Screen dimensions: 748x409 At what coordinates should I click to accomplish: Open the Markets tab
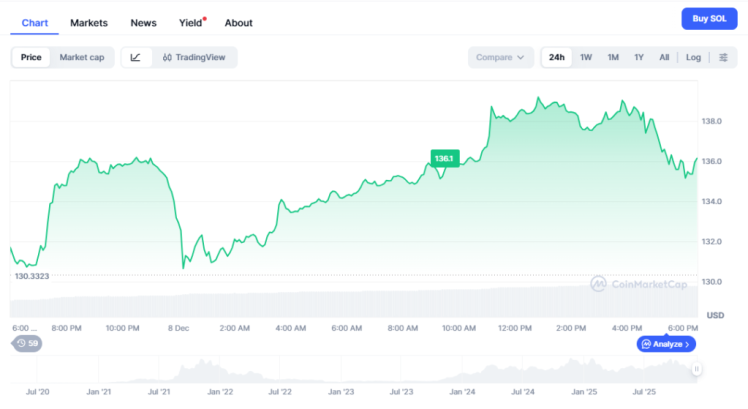pos(89,23)
